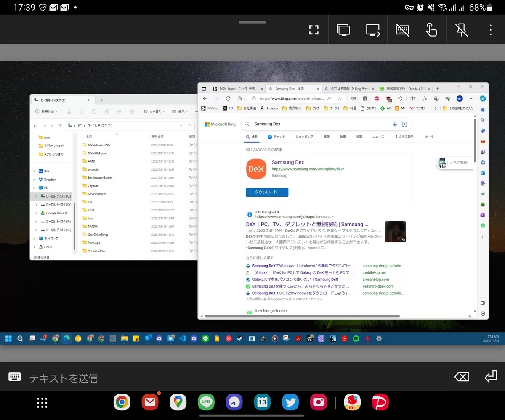Open Windows Start menu on taskbar
Image resolution: width=505 pixels, height=420 pixels.
8,338
